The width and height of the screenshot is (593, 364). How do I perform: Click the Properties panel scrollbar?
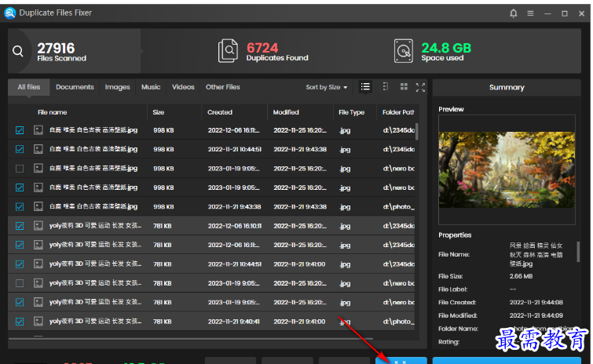(x=578, y=252)
